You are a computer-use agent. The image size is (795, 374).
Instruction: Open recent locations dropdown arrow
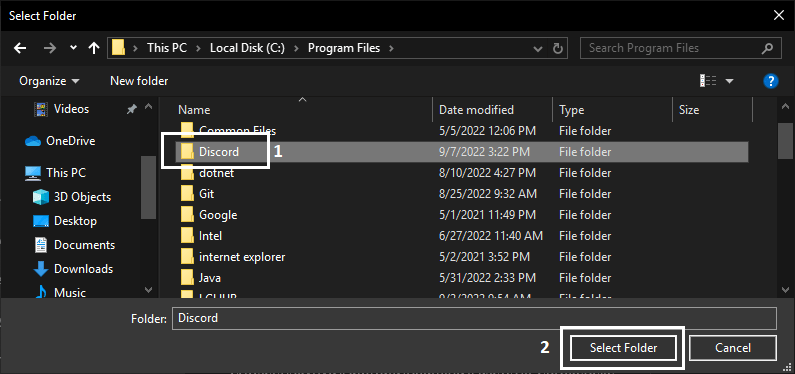click(x=74, y=48)
